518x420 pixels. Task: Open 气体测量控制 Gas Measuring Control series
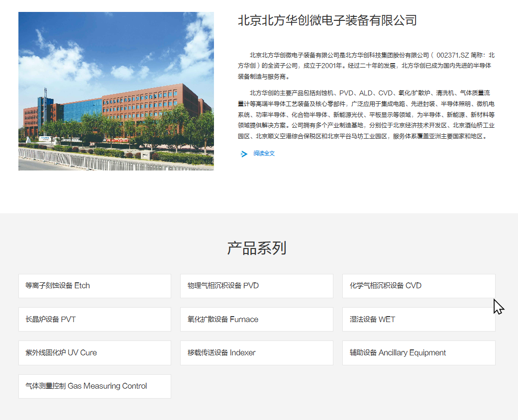(x=95, y=386)
